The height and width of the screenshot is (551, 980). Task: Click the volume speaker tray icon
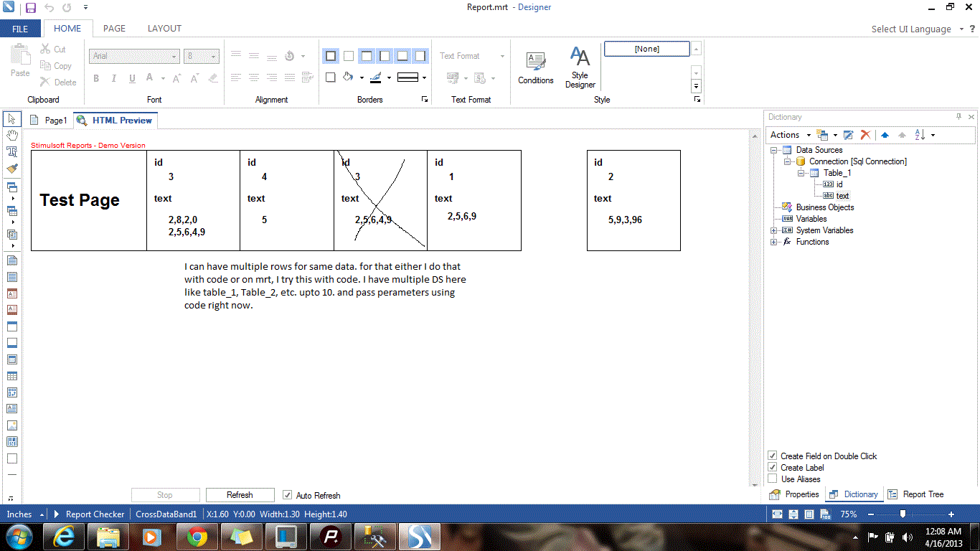(x=907, y=537)
